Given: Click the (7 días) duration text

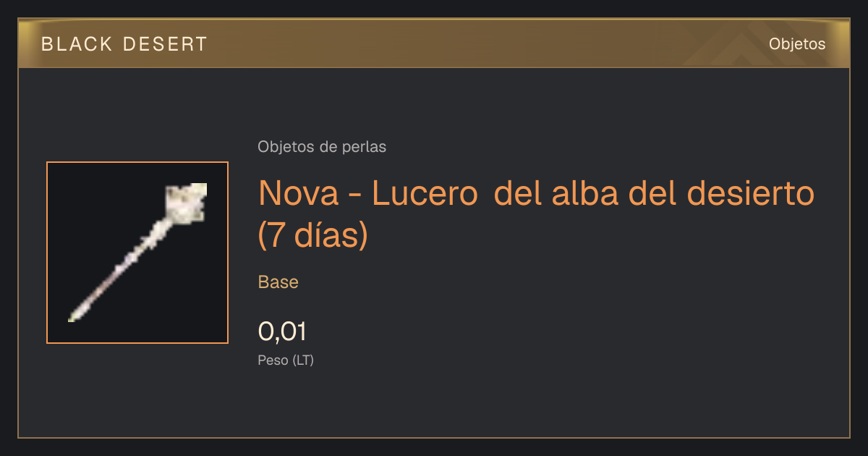Looking at the screenshot, I should coord(313,235).
